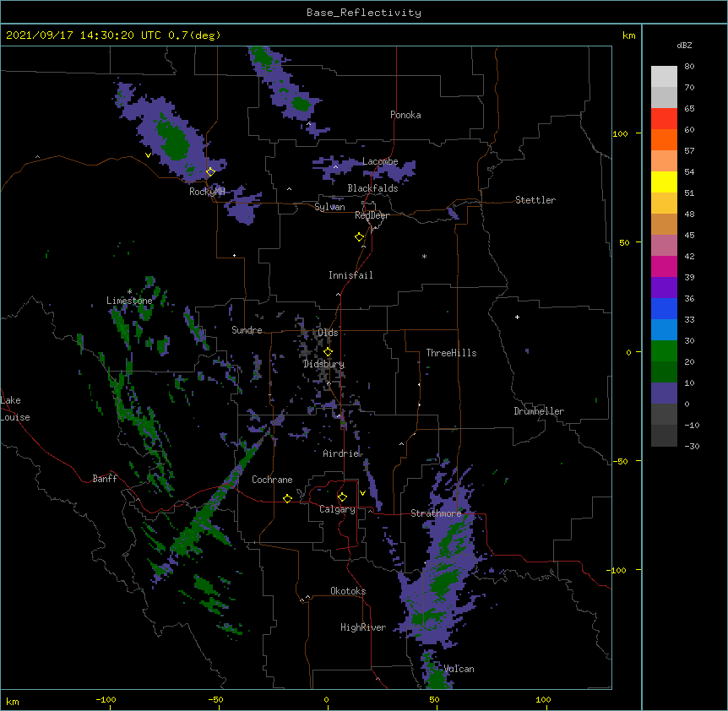Click the dark gray swatch for -10 dBZ
The height and width of the screenshot is (711, 728).
click(664, 436)
